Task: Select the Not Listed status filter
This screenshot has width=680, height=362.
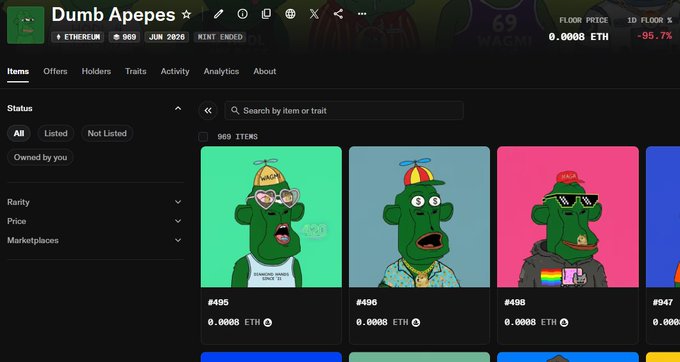Action: pos(107,134)
